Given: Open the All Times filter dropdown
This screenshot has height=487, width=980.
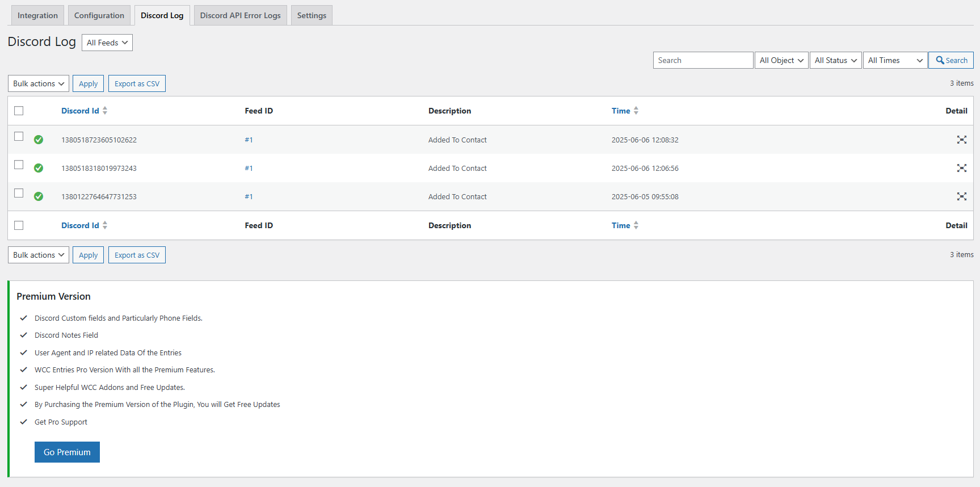Looking at the screenshot, I should coord(895,60).
